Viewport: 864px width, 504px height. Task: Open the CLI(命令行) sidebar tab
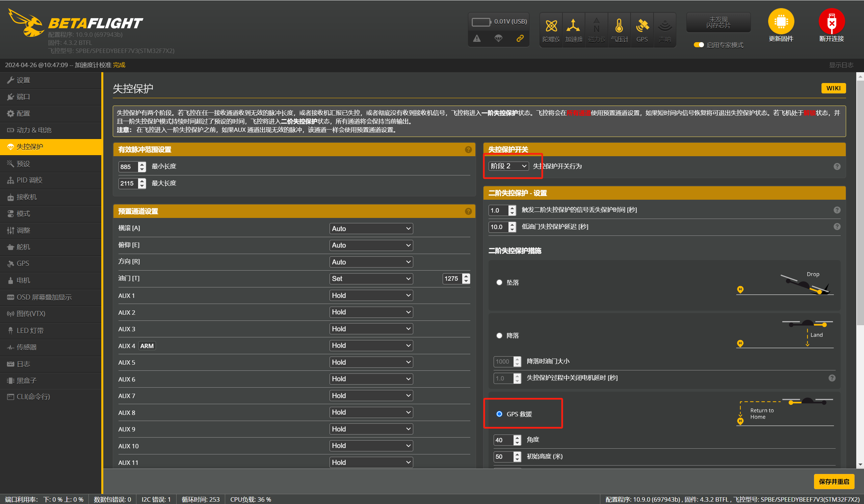pyautogui.click(x=51, y=397)
